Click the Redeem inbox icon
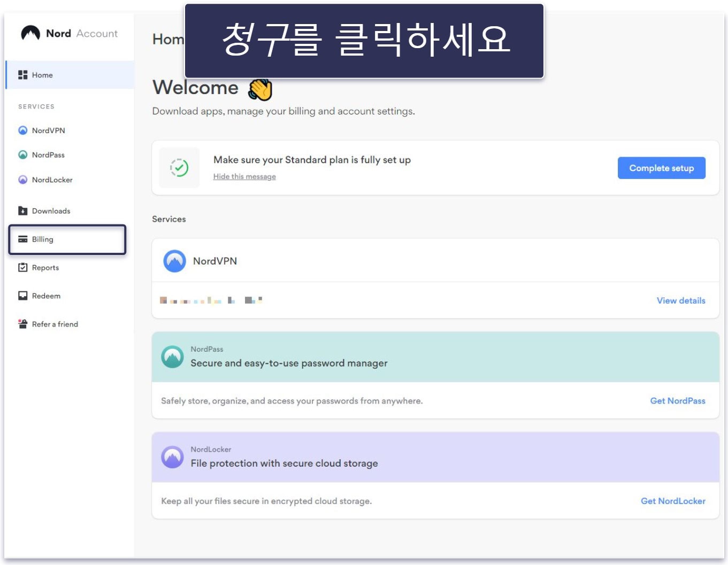The width and height of the screenshot is (728, 565). pyautogui.click(x=22, y=296)
